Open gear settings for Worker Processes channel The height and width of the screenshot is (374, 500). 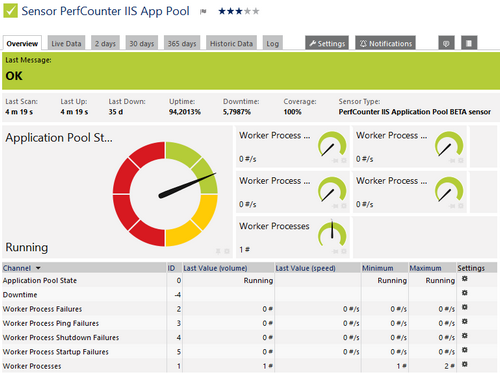tap(465, 364)
